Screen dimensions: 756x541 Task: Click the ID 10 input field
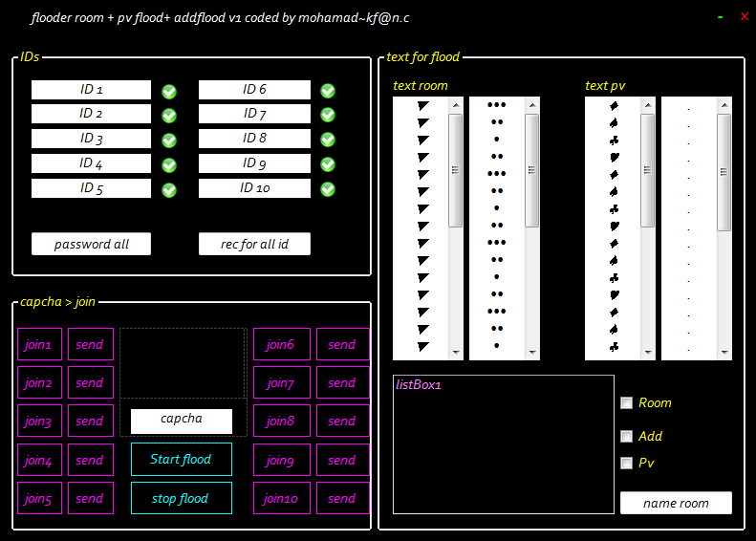pyautogui.click(x=254, y=188)
